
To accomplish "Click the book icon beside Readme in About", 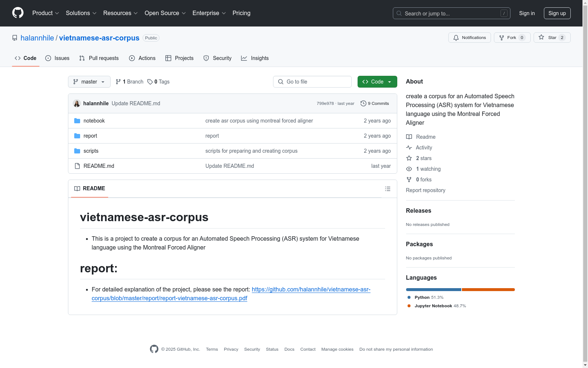I will pos(409,137).
